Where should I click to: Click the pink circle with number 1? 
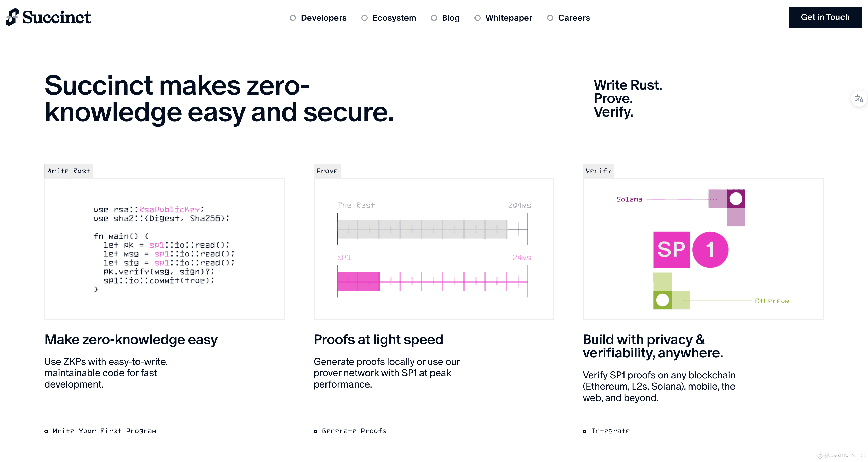point(710,250)
